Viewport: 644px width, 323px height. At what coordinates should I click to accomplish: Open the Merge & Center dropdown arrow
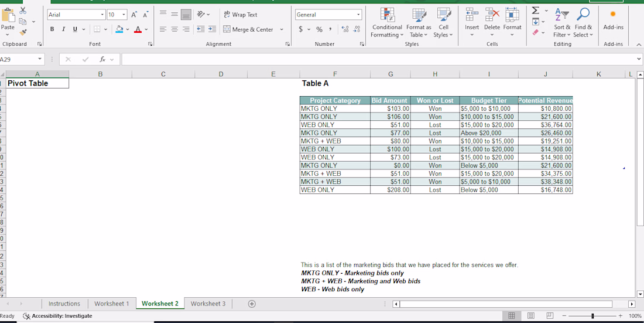click(x=282, y=29)
